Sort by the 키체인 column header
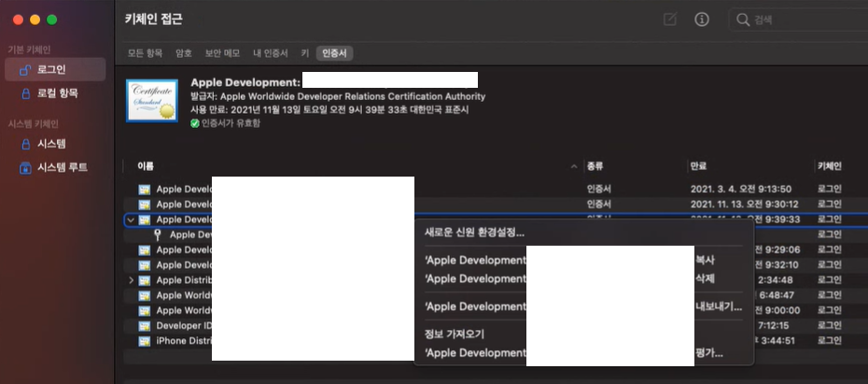The width and height of the screenshot is (868, 384). [x=829, y=166]
